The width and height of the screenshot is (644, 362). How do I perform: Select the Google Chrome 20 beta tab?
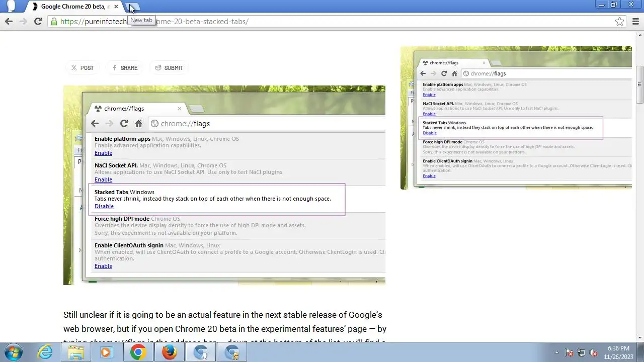pos(74,7)
